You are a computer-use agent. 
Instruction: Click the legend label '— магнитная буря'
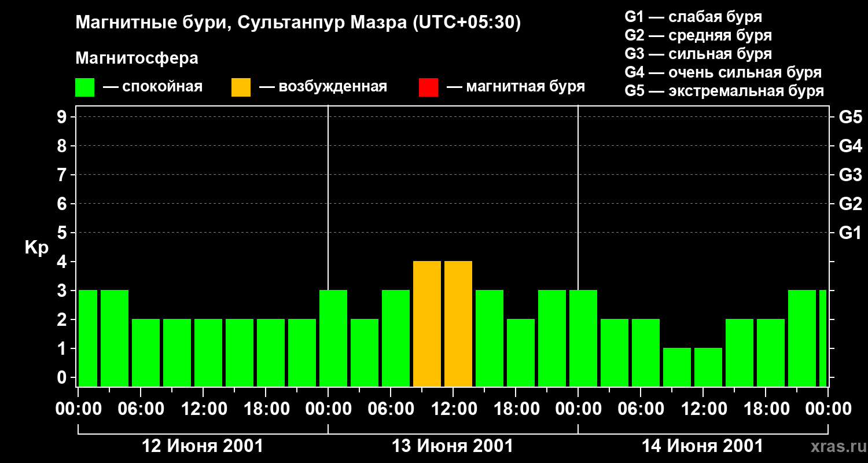516,87
